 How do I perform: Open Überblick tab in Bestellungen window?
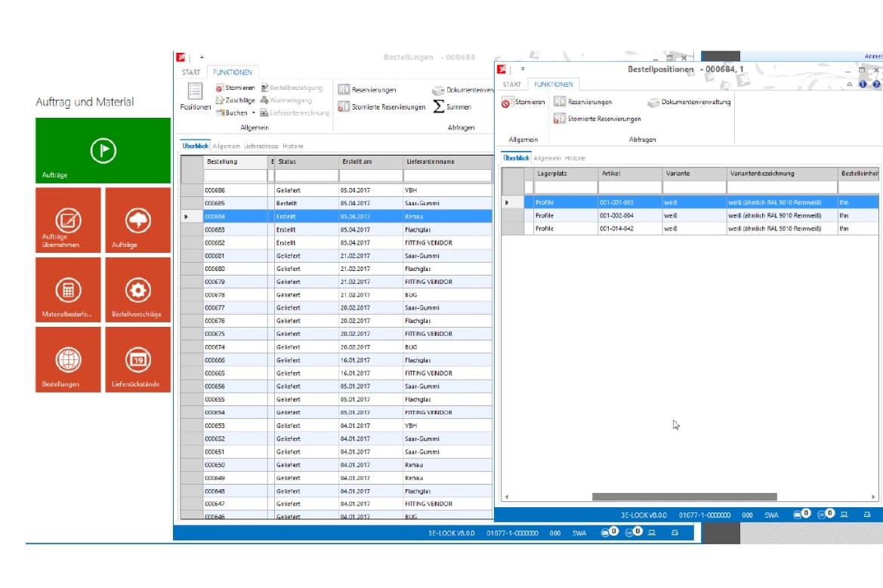pos(196,146)
